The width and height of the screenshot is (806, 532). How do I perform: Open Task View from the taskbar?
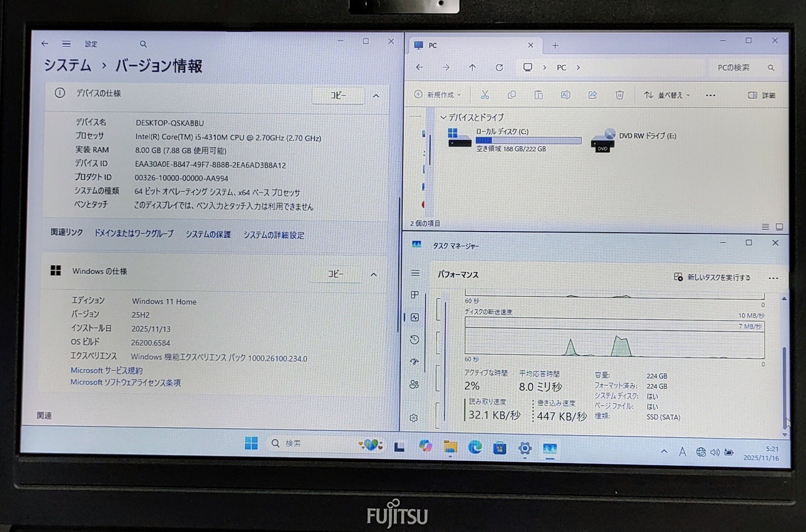tap(399, 446)
